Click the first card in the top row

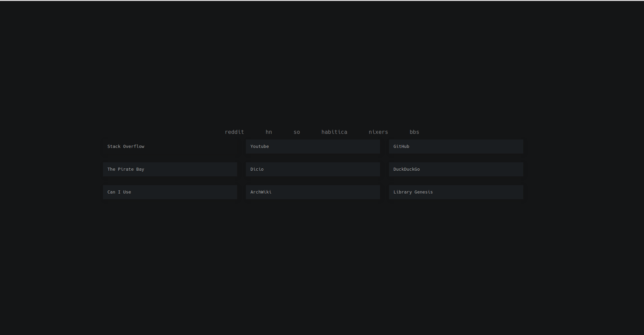[170, 146]
